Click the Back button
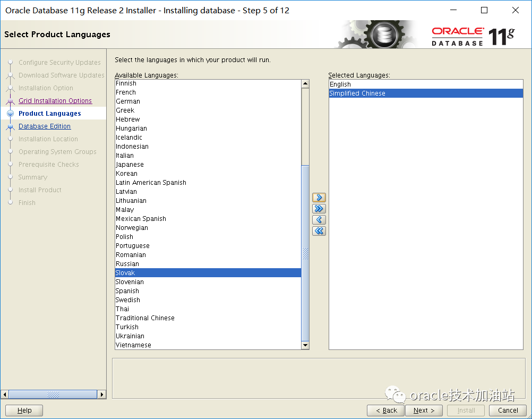Image resolution: width=532 pixels, height=419 pixels. pos(386,410)
